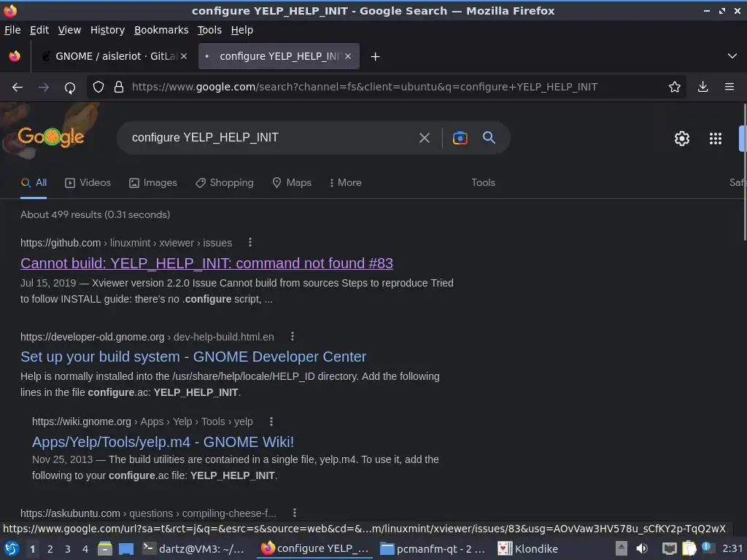Screen dimensions: 747x560
Task: Open the removable-media eject tray icon
Action: [621, 548]
